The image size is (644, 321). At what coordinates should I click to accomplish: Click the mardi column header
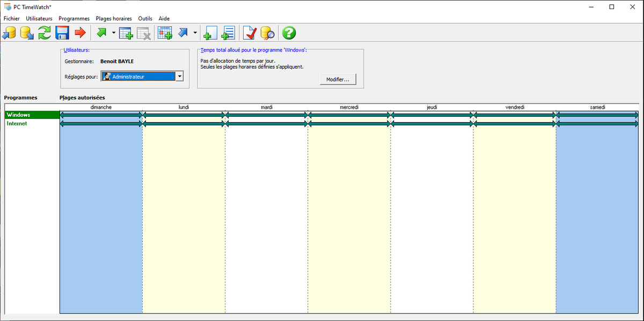(267, 107)
